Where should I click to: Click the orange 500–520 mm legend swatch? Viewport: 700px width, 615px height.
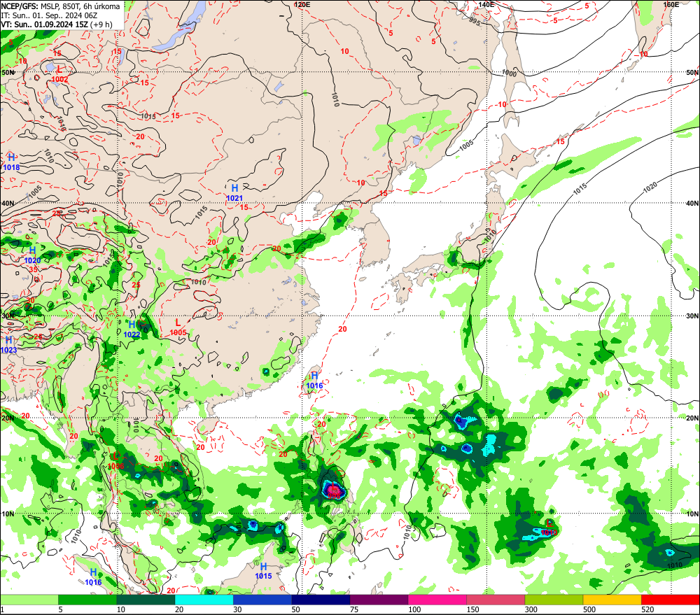point(612,600)
